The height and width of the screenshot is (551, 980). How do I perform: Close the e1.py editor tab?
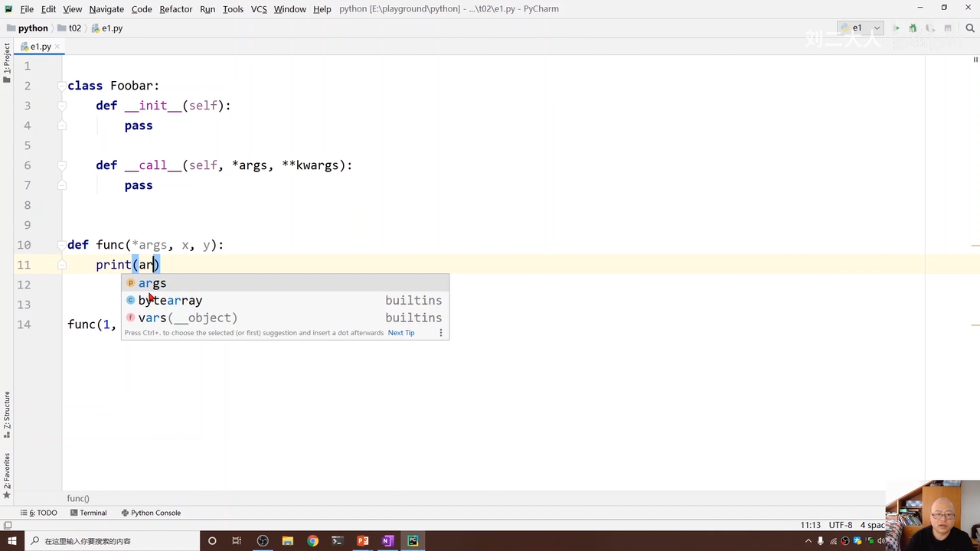tap(58, 47)
